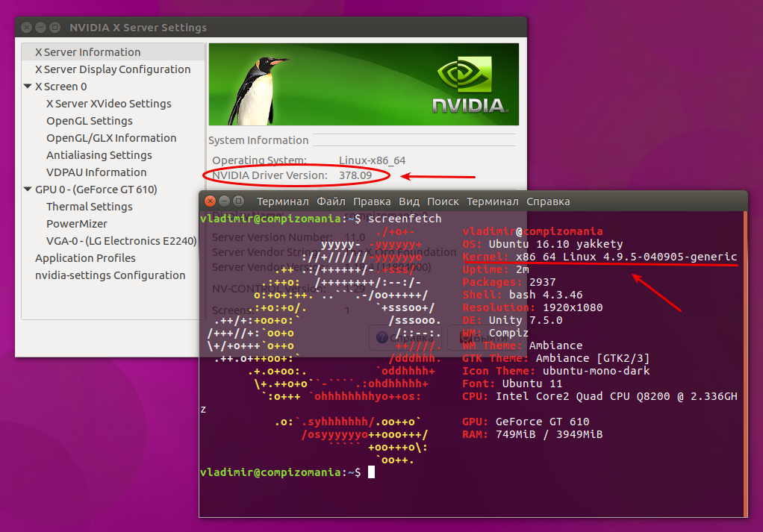Click the CPU Intel Core2 Quad line
This screenshot has height=532, width=763.
point(599,396)
